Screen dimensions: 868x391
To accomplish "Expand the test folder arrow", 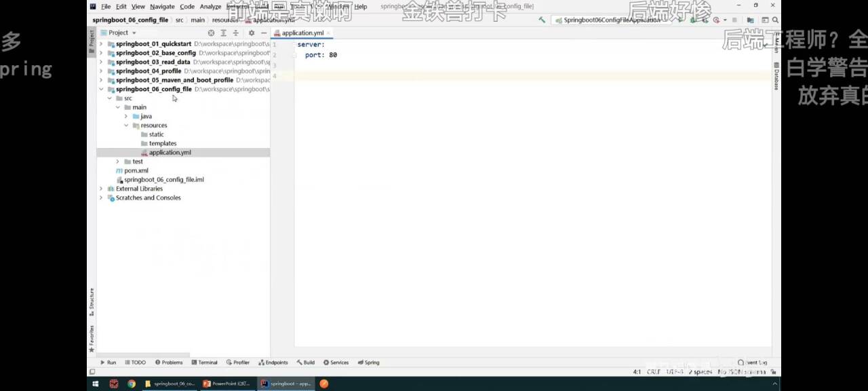I will click(118, 162).
